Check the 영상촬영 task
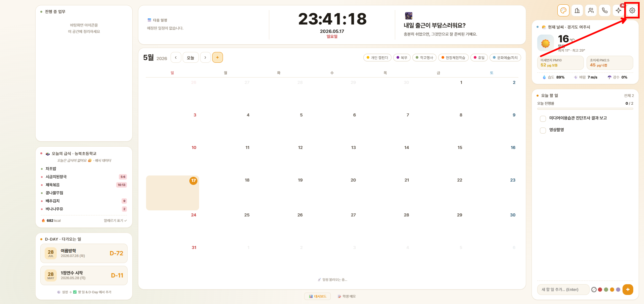 [543, 131]
